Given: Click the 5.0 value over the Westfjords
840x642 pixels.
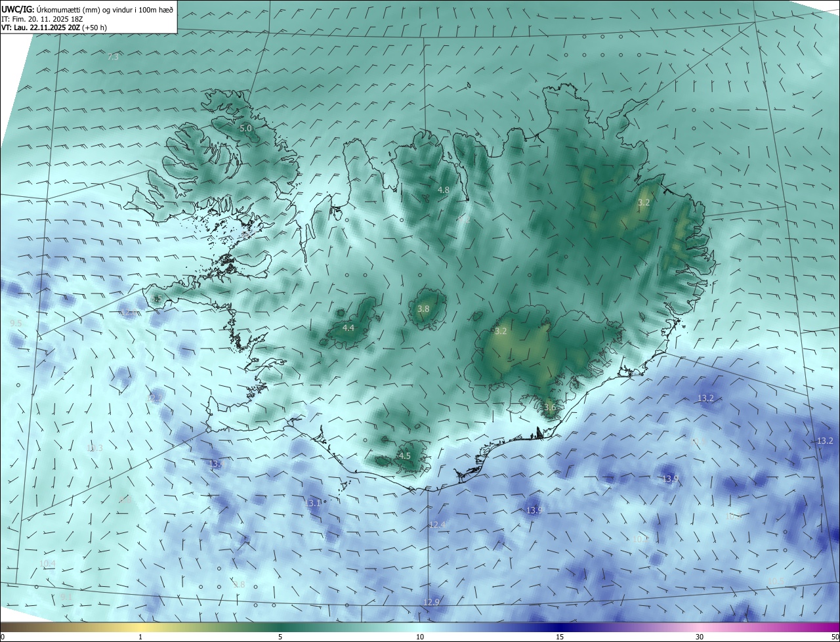Looking at the screenshot, I should click(245, 129).
